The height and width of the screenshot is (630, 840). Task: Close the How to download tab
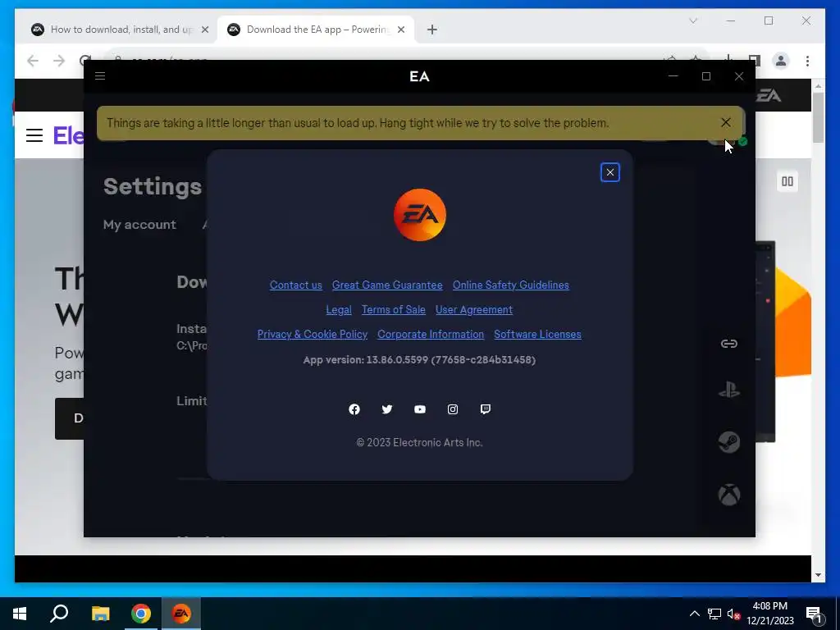(x=204, y=30)
